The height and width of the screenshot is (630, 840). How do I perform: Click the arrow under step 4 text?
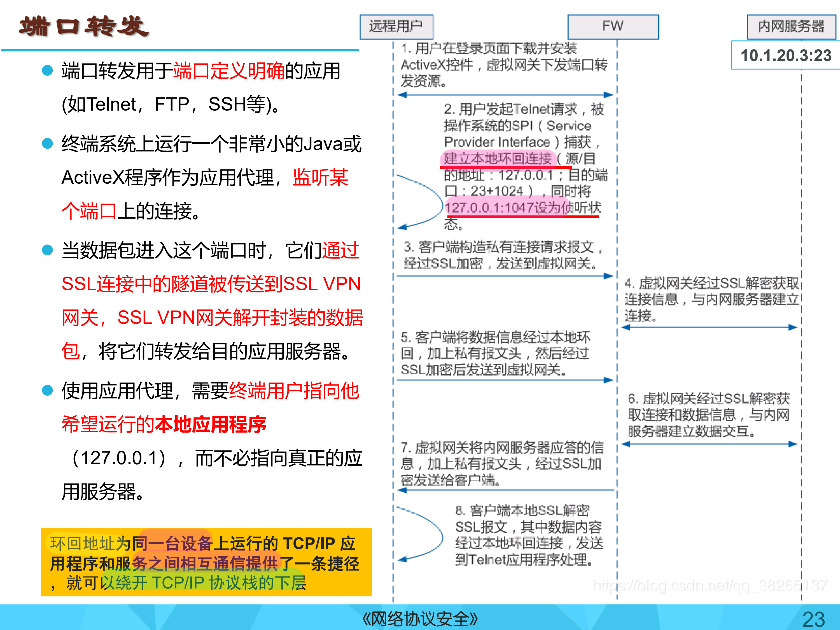pyautogui.click(x=709, y=327)
